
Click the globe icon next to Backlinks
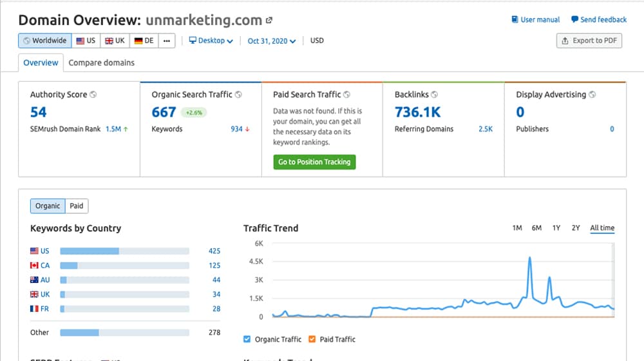435,95
